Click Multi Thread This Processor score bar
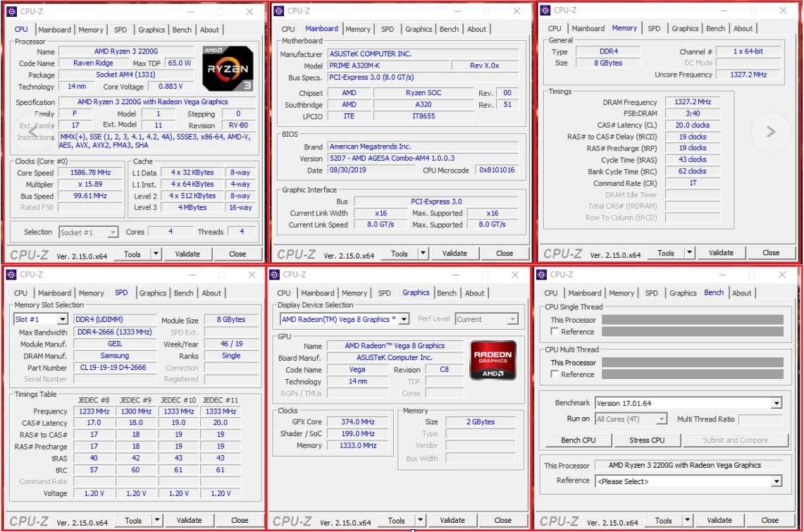 click(x=692, y=362)
